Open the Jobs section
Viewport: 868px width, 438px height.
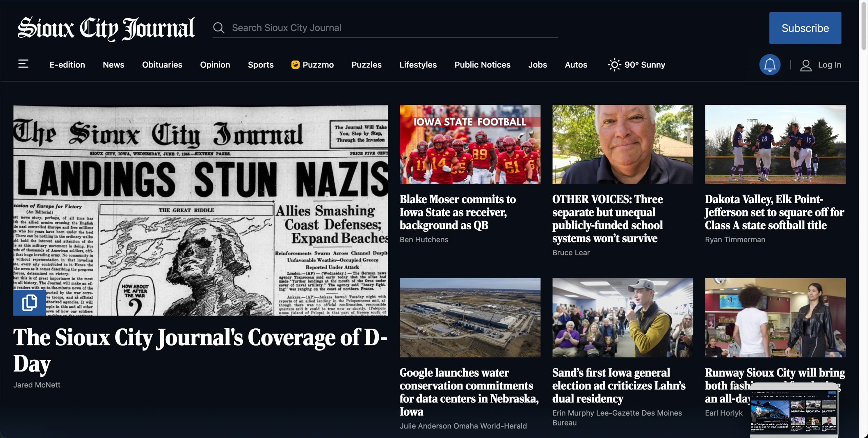(x=538, y=65)
